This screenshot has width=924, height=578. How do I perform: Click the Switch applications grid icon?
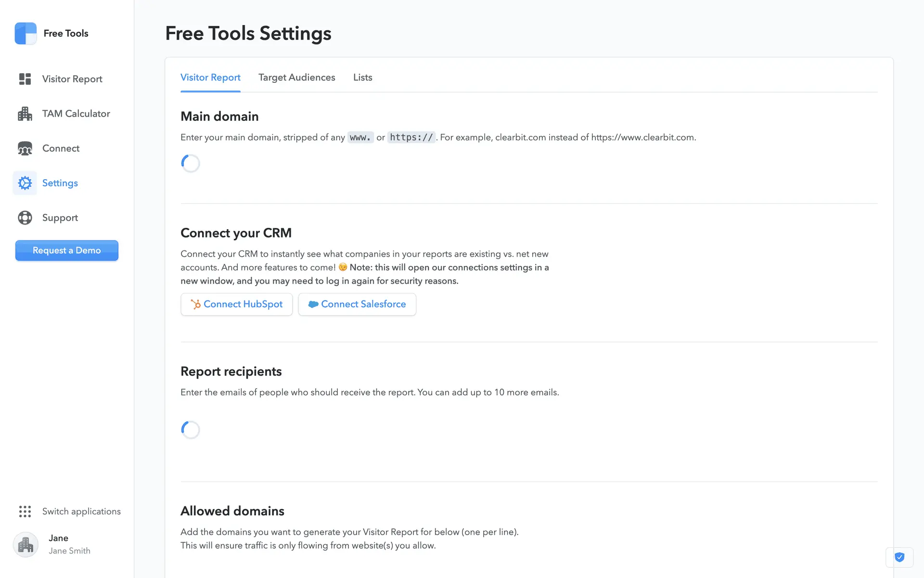click(25, 512)
